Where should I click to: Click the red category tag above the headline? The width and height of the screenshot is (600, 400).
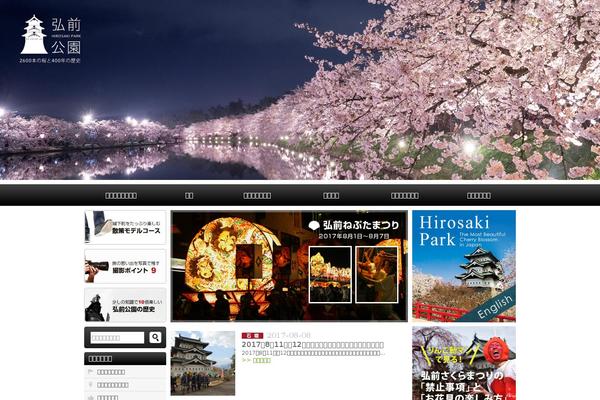click(252, 336)
